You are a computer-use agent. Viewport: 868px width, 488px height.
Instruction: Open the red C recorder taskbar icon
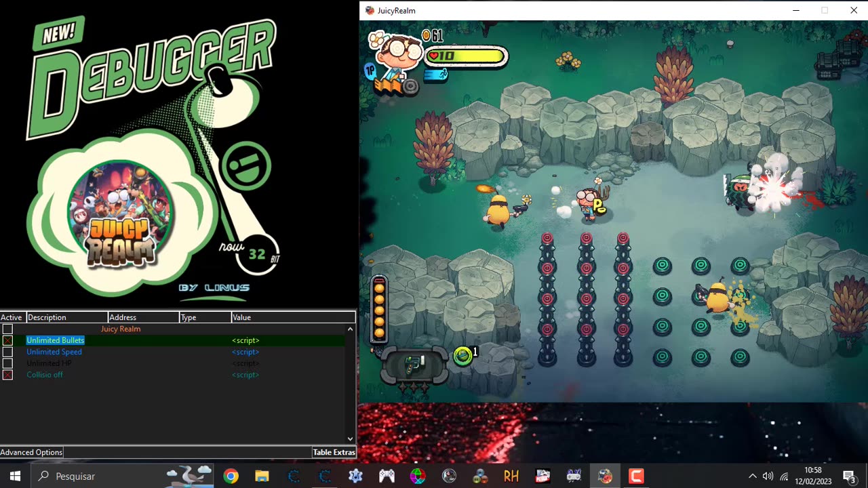tap(636, 476)
